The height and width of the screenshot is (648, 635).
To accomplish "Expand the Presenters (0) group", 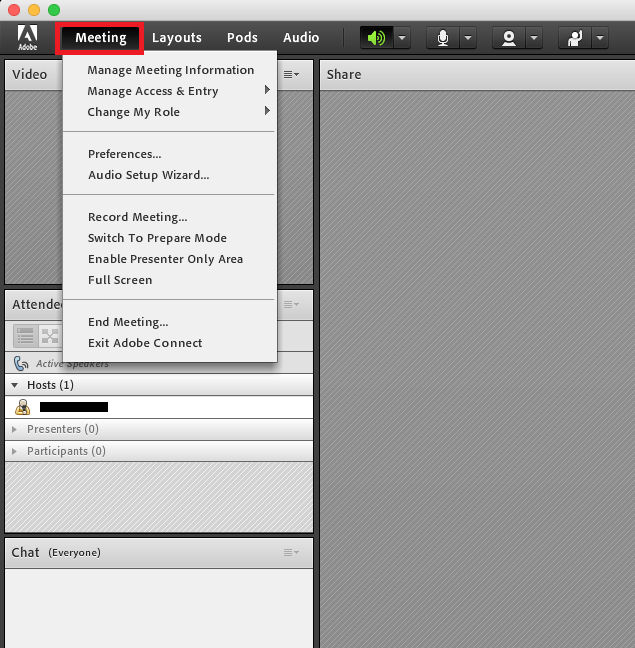I will (14, 429).
